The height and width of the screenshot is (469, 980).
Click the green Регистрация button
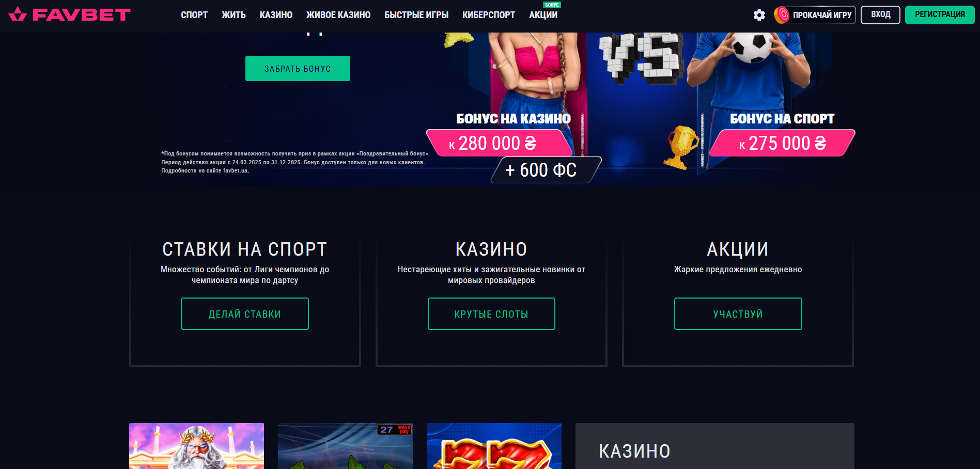[x=940, y=14]
